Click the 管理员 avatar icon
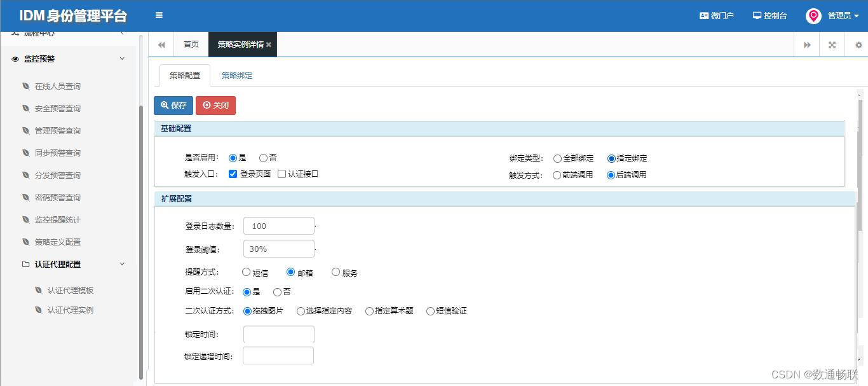Image resolution: width=868 pixels, height=386 pixels. (x=813, y=16)
